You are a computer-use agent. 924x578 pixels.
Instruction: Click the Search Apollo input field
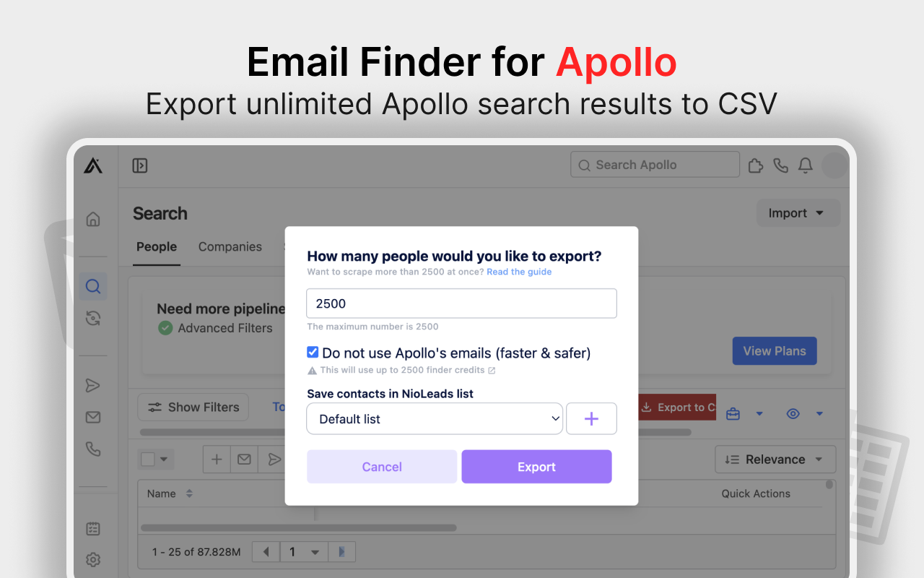(653, 164)
